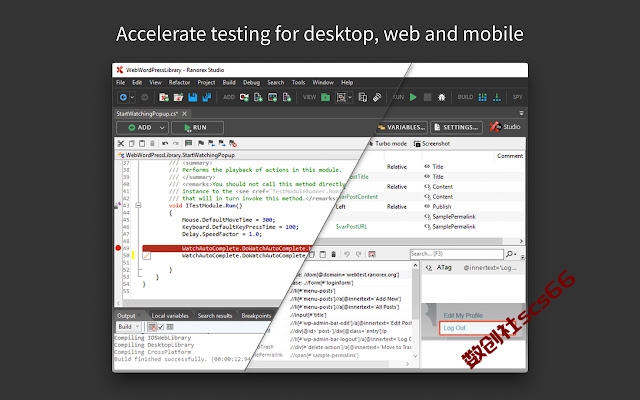Click the Add repository icon after ADD
The height and width of the screenshot is (400, 640).
click(x=272, y=97)
